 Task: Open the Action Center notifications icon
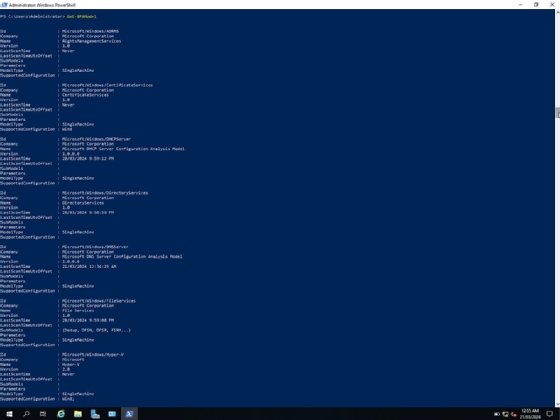550,414
